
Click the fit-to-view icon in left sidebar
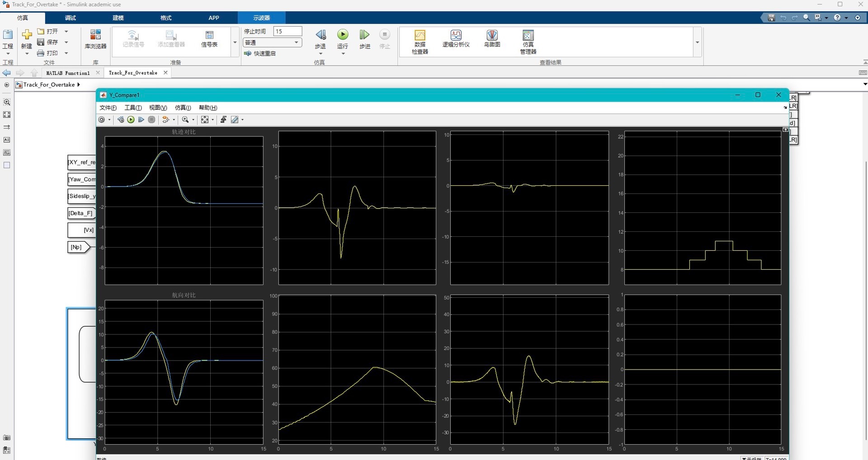pos(7,114)
